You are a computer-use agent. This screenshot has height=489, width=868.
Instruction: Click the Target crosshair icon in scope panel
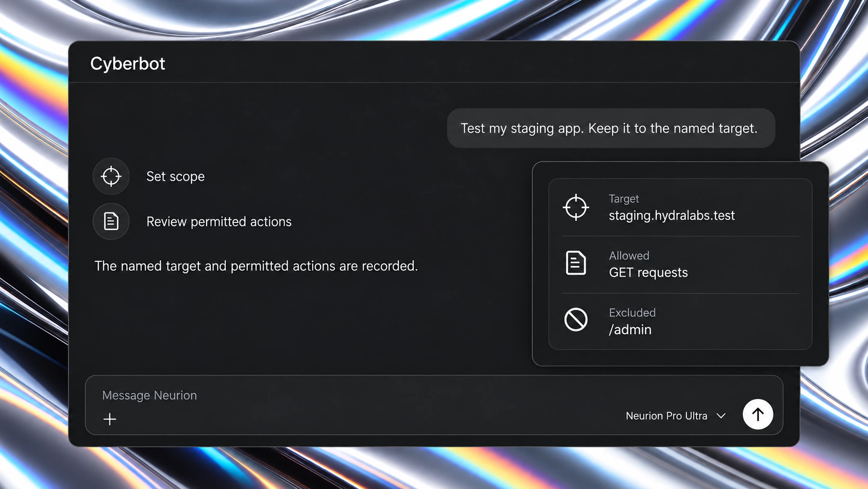[x=576, y=207]
